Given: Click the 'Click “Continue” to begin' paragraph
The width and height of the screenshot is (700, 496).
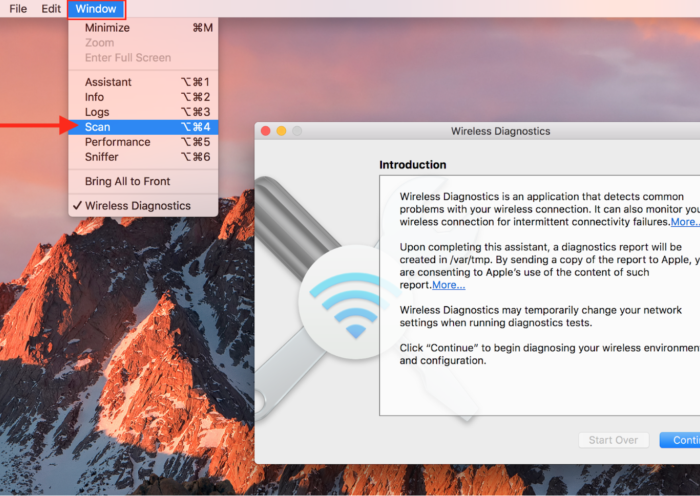Looking at the screenshot, I should 550,354.
